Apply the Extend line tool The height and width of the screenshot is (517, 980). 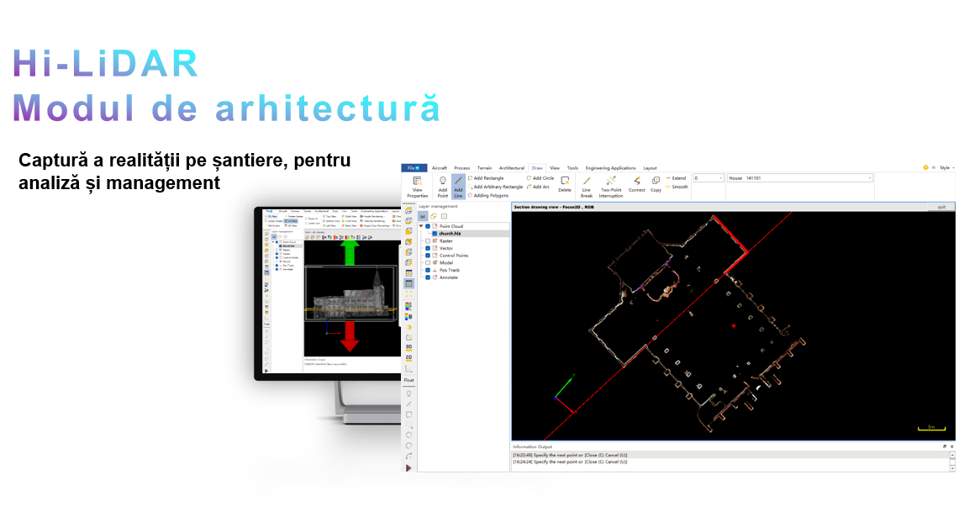click(x=676, y=178)
